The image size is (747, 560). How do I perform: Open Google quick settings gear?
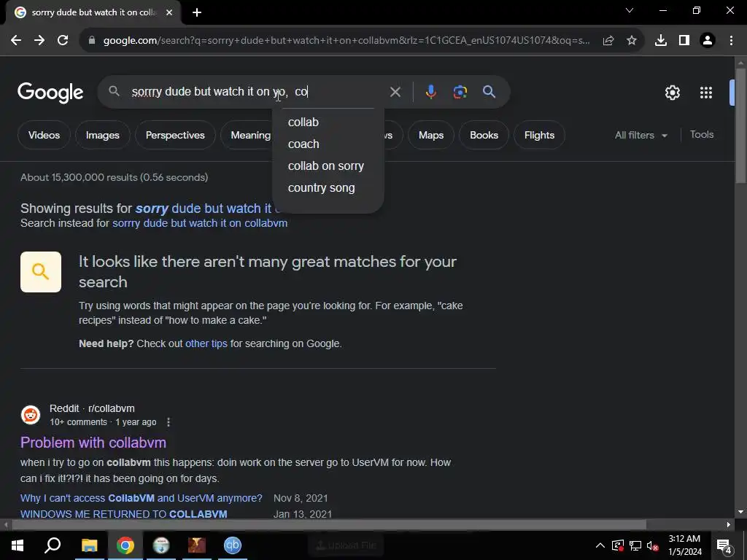[x=672, y=93]
